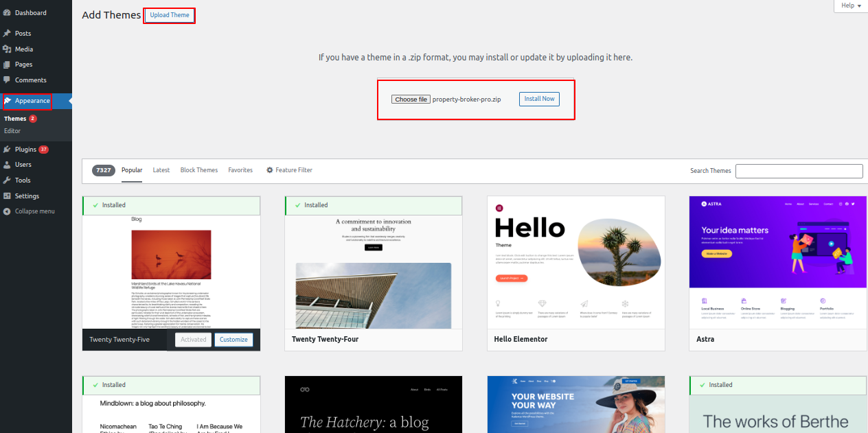Image resolution: width=868 pixels, height=433 pixels.
Task: Switch to the Latest themes tab
Action: point(161,170)
